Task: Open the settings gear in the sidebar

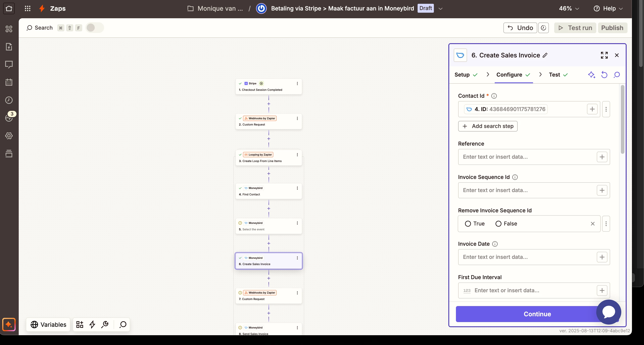Action: (9, 136)
